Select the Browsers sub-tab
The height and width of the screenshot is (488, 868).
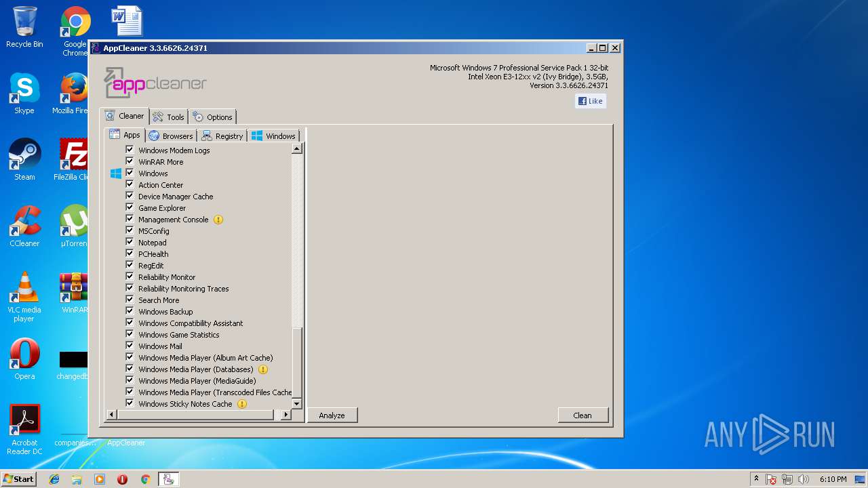[171, 136]
